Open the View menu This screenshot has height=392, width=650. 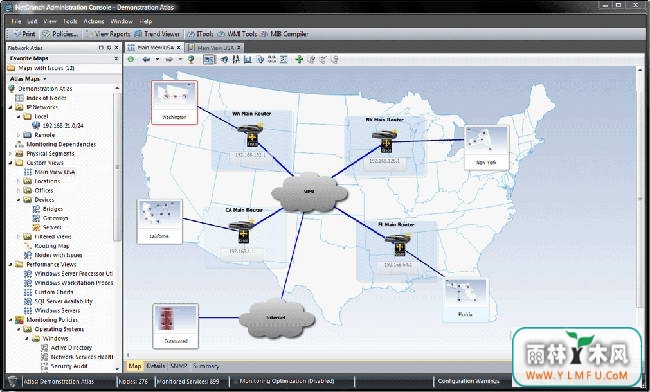[49, 21]
